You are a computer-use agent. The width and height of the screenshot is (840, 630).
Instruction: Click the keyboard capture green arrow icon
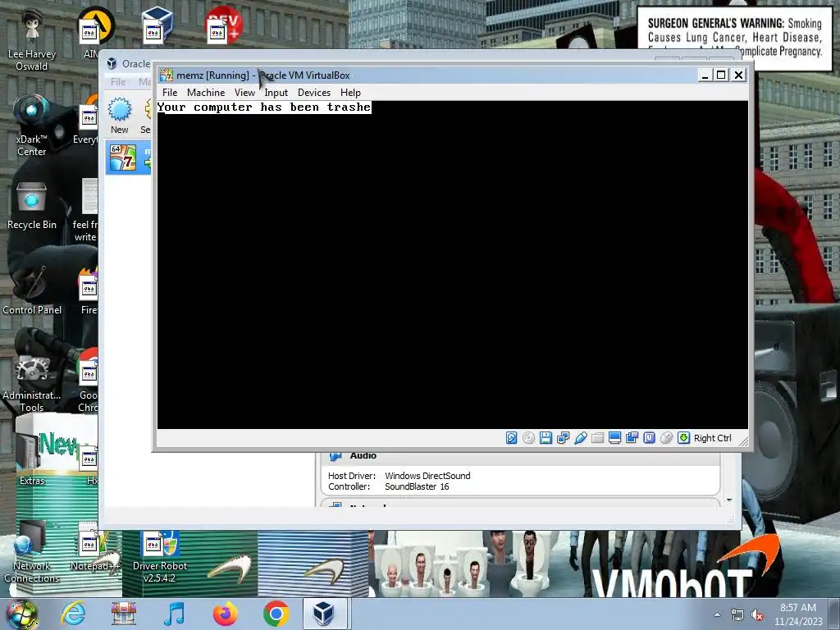point(683,438)
